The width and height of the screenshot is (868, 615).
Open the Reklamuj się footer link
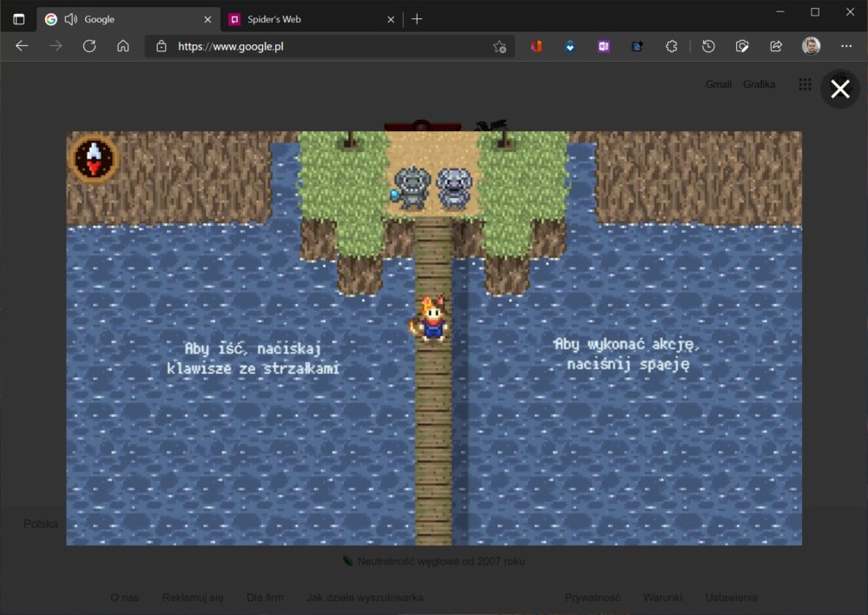[x=193, y=598]
